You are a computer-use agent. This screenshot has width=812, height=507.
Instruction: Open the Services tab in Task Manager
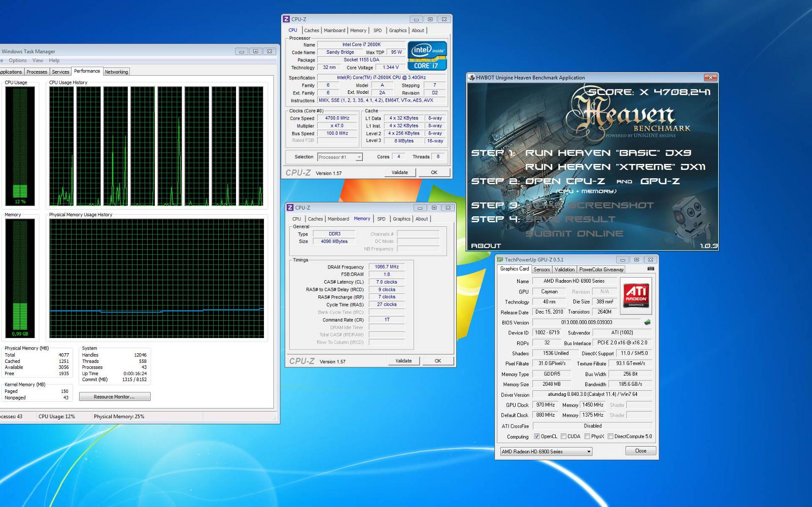(60, 72)
